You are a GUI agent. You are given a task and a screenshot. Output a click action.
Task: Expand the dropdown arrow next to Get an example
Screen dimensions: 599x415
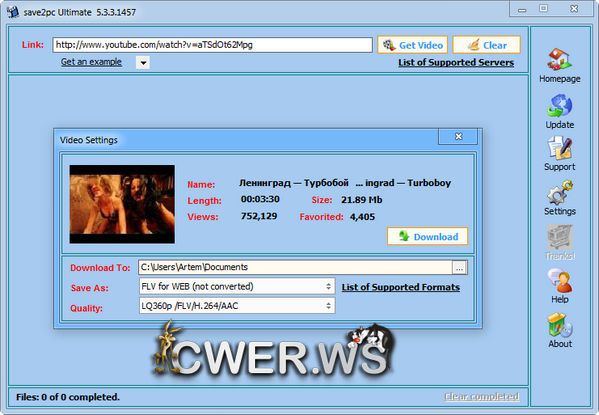pos(143,62)
